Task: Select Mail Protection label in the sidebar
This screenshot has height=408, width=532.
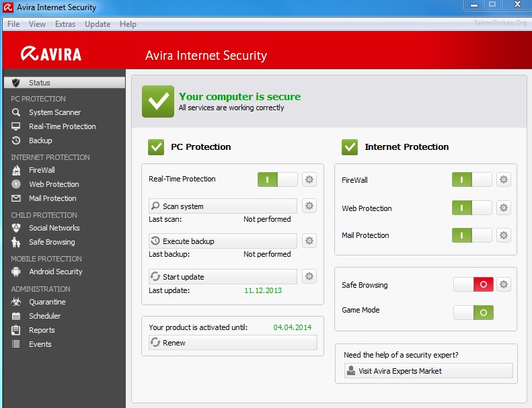Action: click(x=52, y=198)
